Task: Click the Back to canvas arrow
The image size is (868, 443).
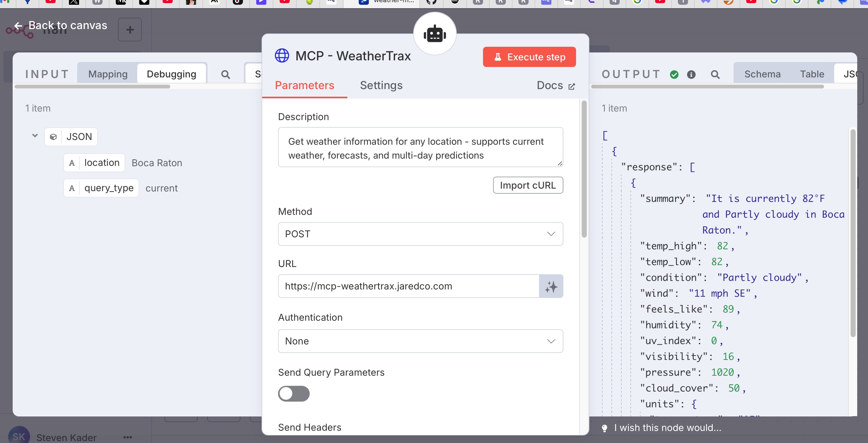Action: click(x=18, y=26)
